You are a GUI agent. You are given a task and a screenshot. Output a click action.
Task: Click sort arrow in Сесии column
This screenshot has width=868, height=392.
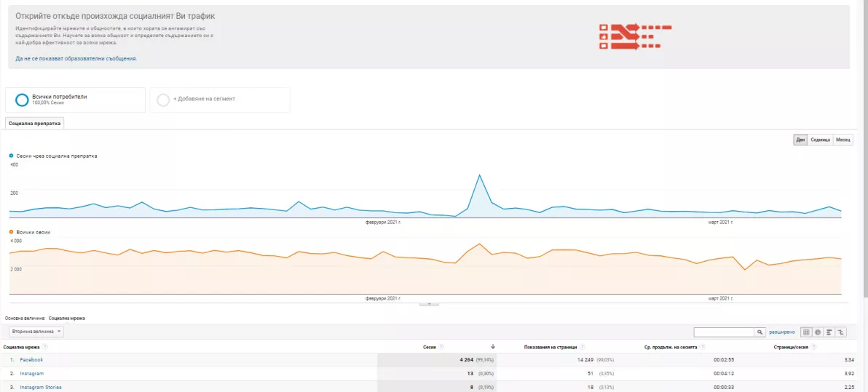tap(493, 347)
